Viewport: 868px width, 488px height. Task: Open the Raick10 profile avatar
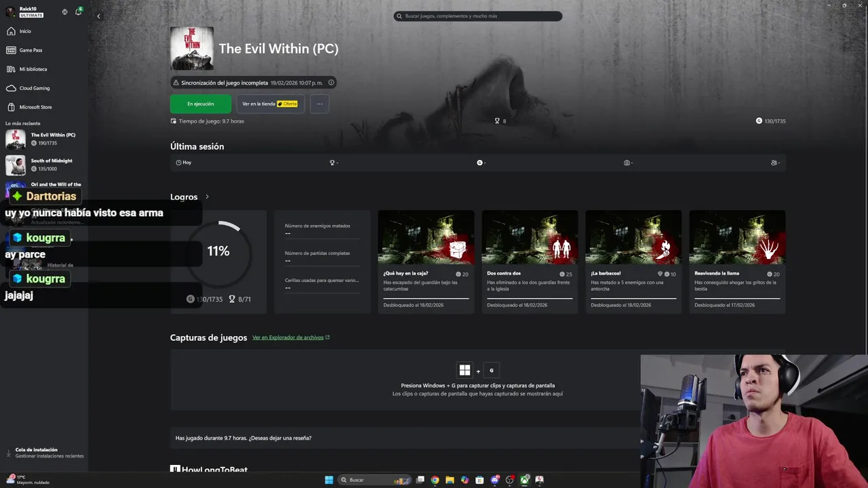pyautogui.click(x=10, y=12)
